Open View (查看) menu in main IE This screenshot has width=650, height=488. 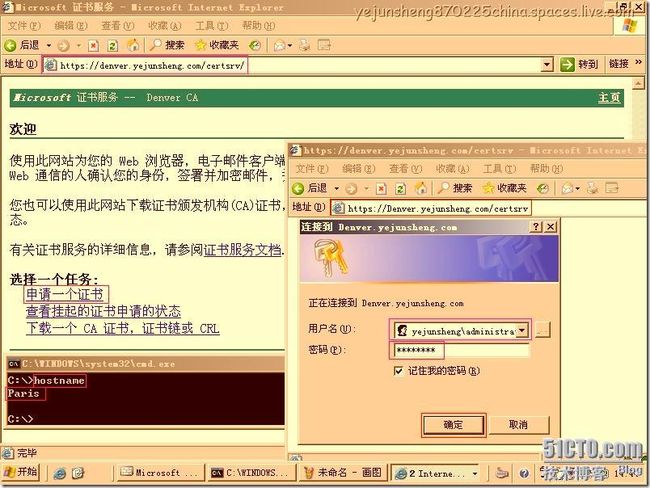click(x=118, y=26)
